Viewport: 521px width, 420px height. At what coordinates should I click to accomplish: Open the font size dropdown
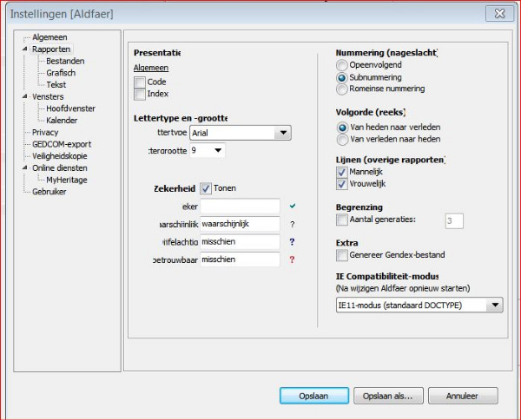[x=217, y=150]
